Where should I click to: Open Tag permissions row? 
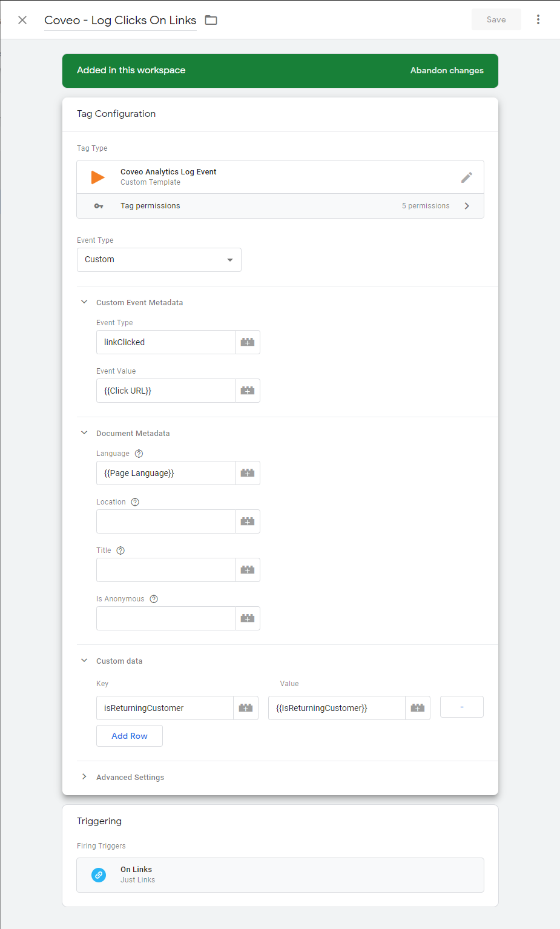[280, 206]
